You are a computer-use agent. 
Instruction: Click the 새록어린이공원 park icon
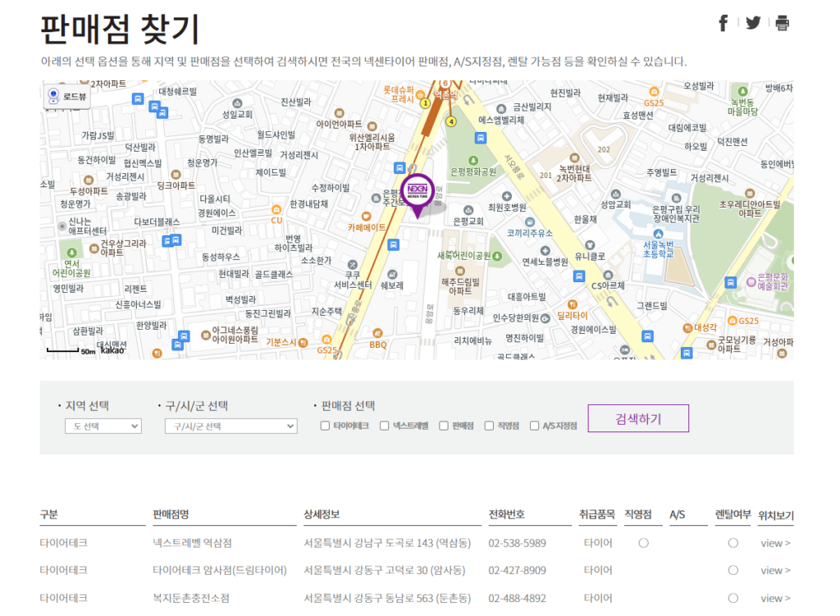(x=497, y=256)
